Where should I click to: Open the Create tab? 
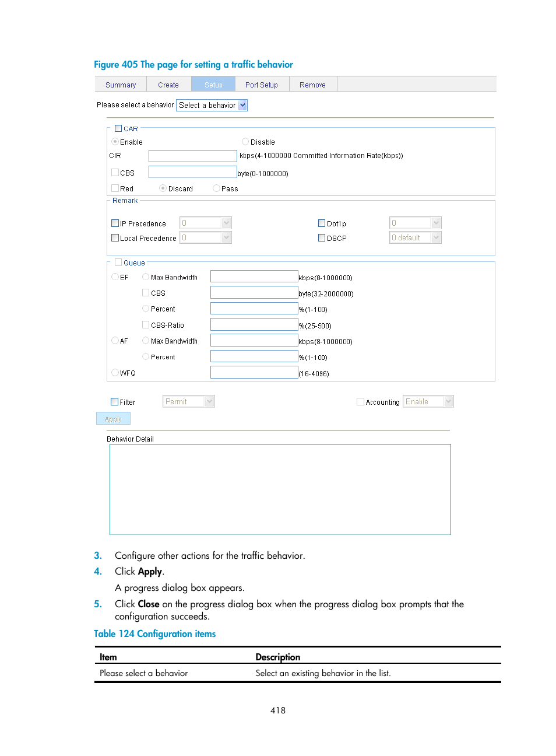168,85
